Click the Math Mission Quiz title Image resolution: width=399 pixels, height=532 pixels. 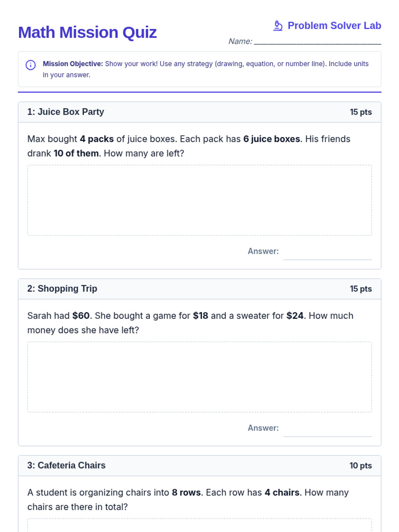coord(87,33)
